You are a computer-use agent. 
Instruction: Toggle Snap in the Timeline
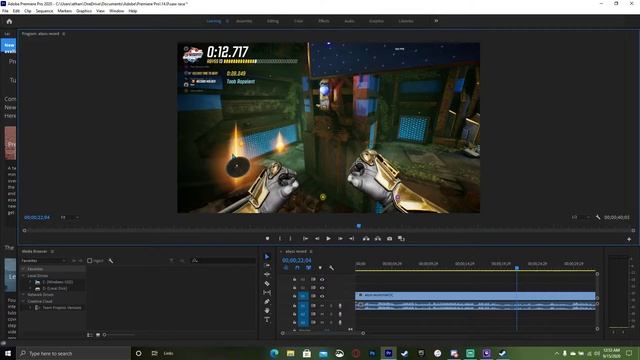tap(297, 268)
